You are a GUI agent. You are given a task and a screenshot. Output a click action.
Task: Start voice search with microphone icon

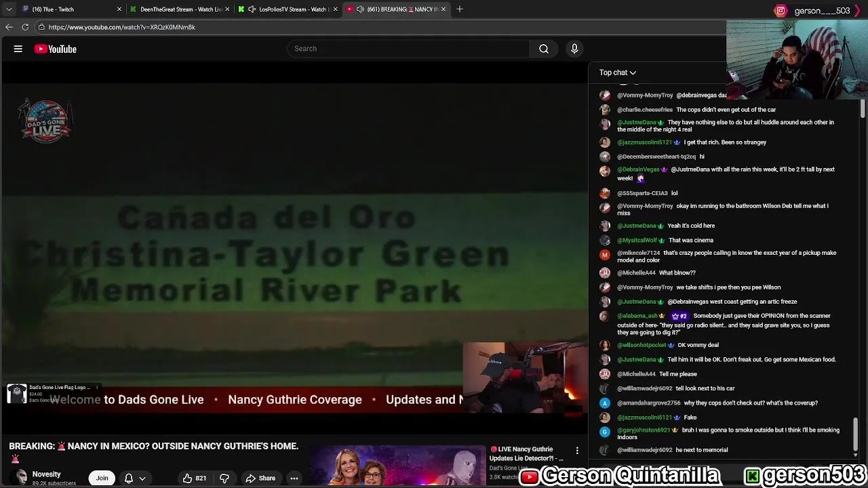574,49
